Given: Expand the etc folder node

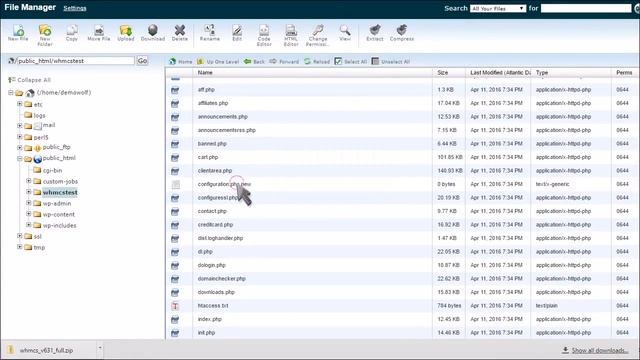Looking at the screenshot, I should pos(20,104).
